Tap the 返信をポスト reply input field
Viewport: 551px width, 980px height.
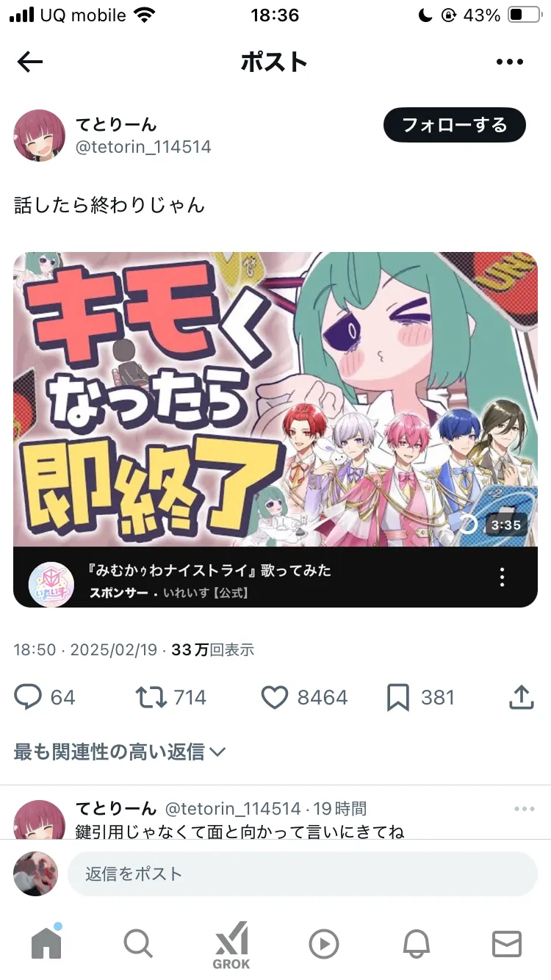[303, 874]
